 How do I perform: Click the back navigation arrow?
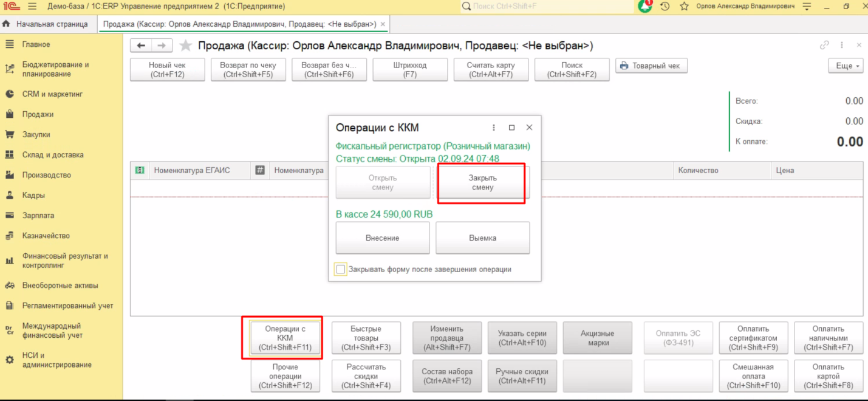click(x=141, y=46)
